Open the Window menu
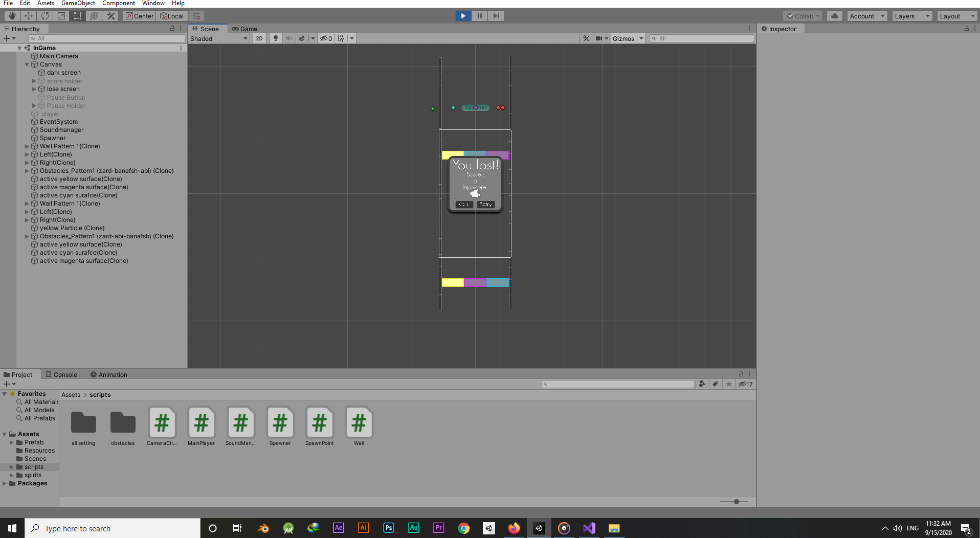This screenshot has width=980, height=538. [x=153, y=3]
